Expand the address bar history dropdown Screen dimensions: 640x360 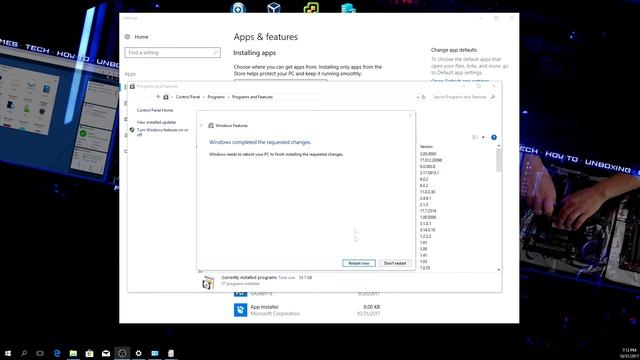pos(418,97)
